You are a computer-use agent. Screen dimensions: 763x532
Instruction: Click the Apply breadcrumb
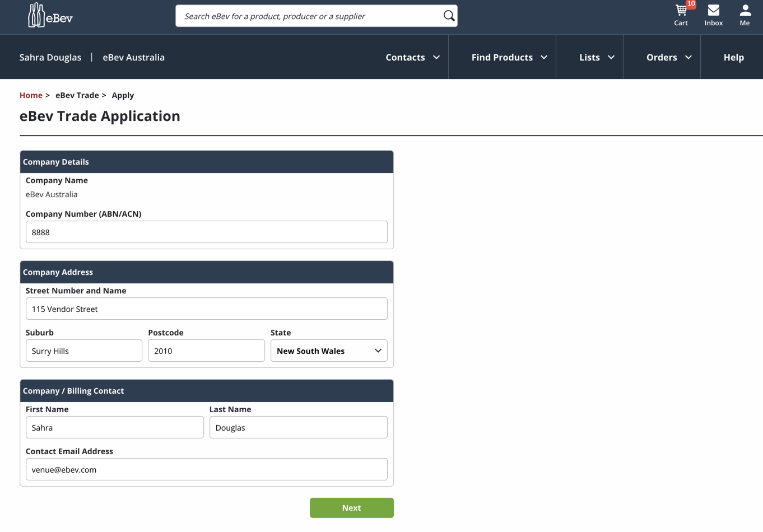pyautogui.click(x=123, y=95)
